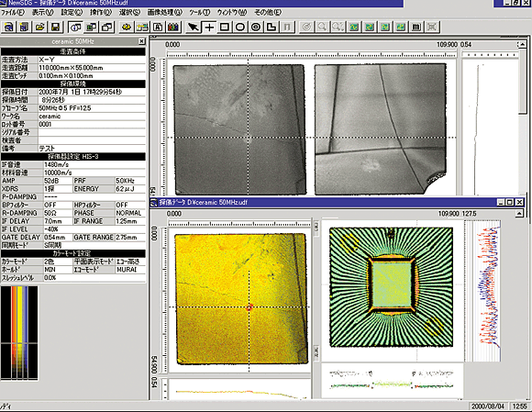Image resolution: width=532 pixels, height=412 pixels.
Task: Select the concentric ring region tool
Action: 256,27
